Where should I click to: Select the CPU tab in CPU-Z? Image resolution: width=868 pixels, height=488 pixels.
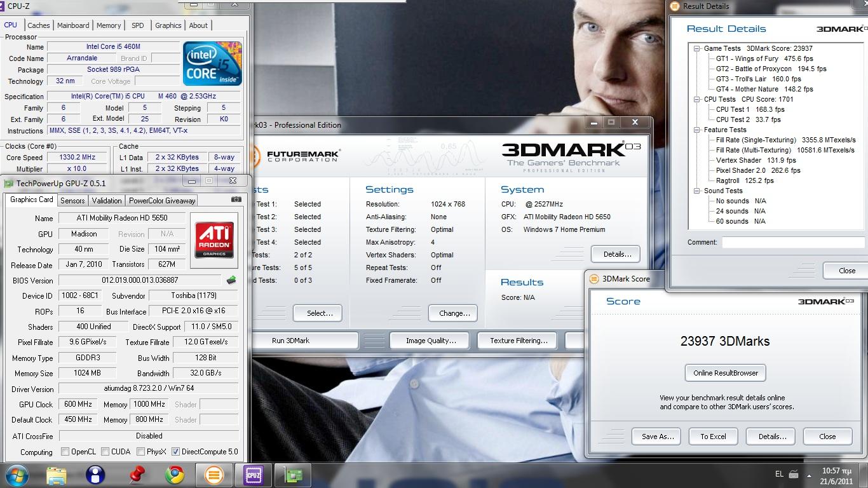pos(11,25)
